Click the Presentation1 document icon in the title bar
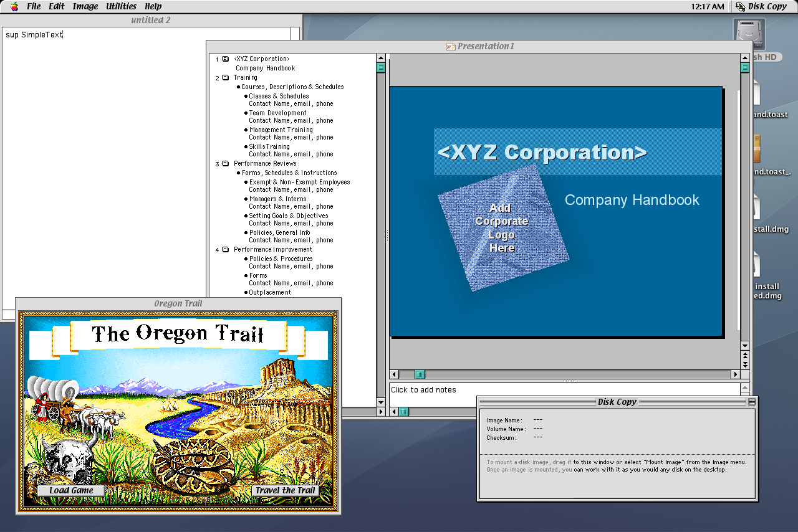Image resolution: width=798 pixels, height=532 pixels. tap(450, 45)
